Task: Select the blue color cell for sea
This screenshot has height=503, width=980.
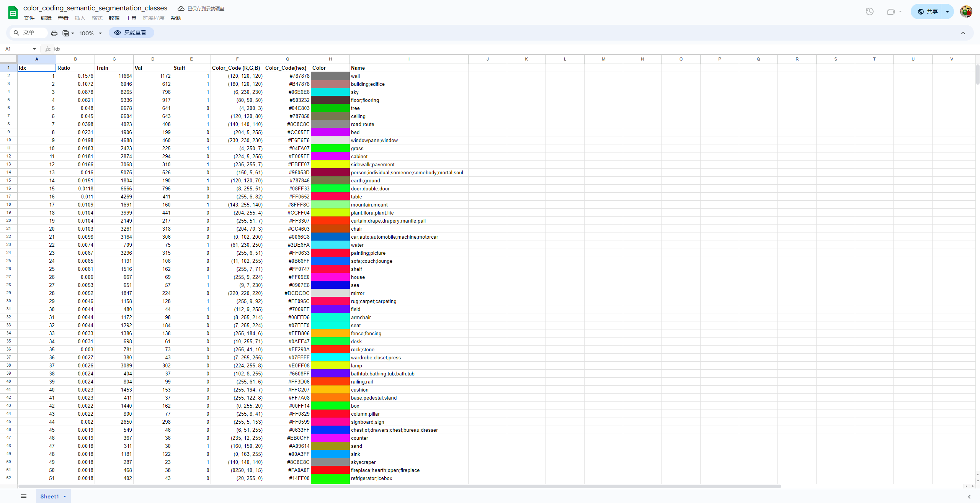Action: (330, 285)
